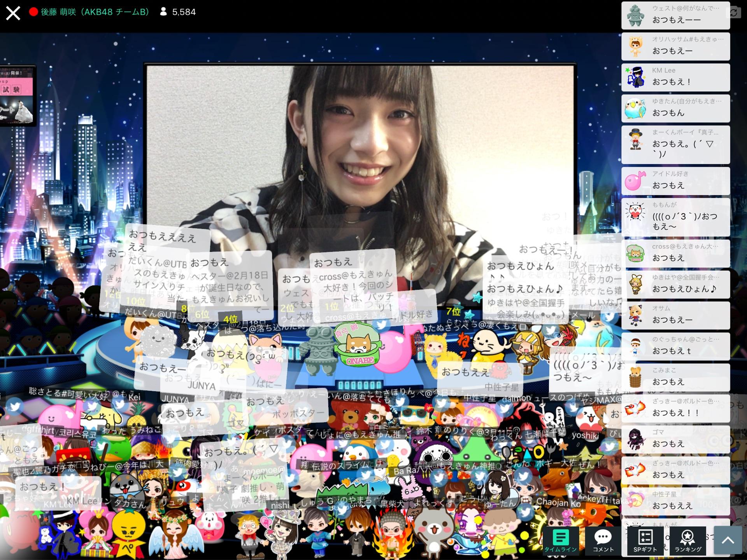Tap the ringmaster avatar in まーくんボーイ's comment
This screenshot has width=747, height=560.
point(635,139)
